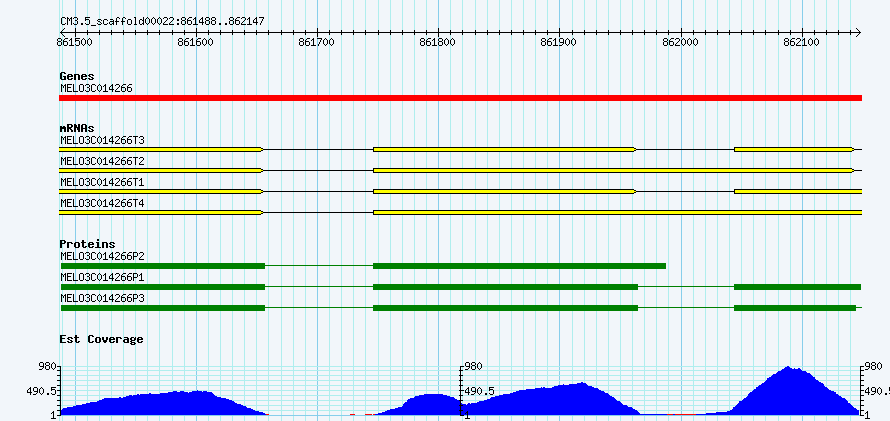Select the second green segment of MELO3C014266P2
890x421 pixels.
(x=519, y=266)
